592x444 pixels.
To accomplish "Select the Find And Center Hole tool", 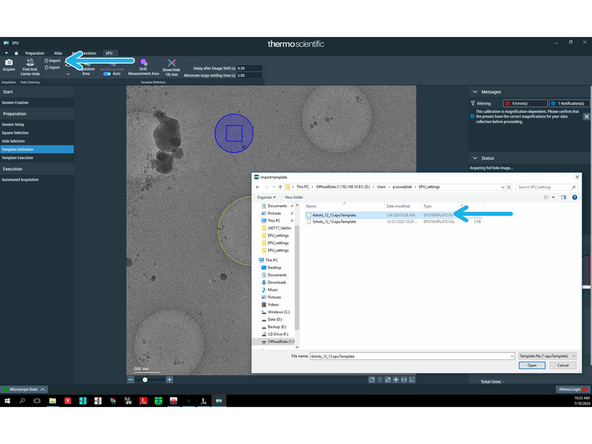I will pos(30,67).
